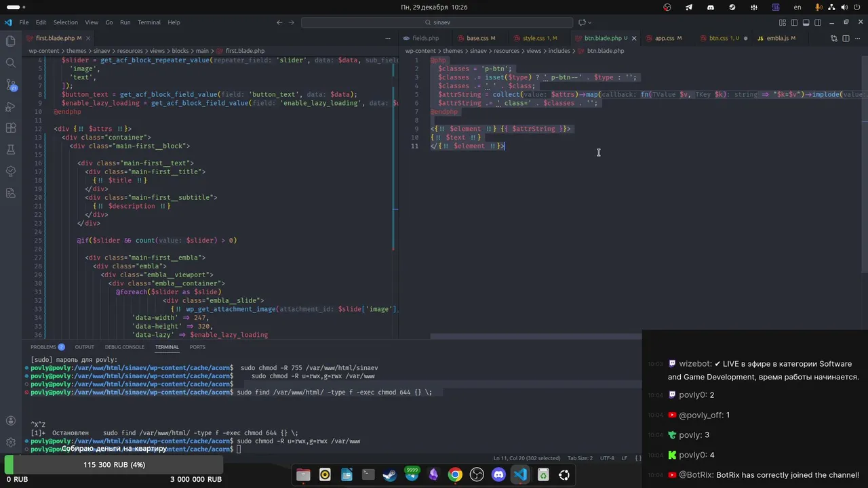Expand 'main' breadcrumb in left editor

(202, 51)
